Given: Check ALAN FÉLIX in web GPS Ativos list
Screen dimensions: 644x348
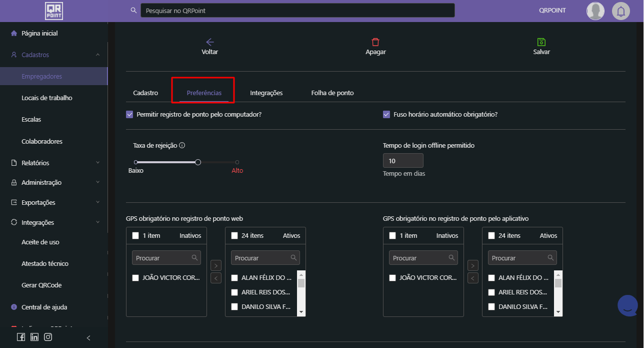Looking at the screenshot, I should [234, 278].
